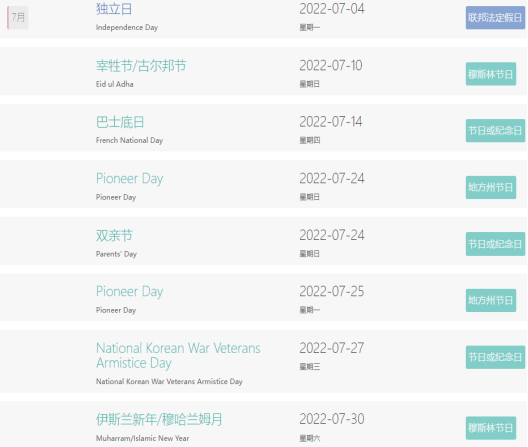The image size is (528, 447).
Task: Open the 双亲节 Parents' Day link
Action: [x=114, y=235]
